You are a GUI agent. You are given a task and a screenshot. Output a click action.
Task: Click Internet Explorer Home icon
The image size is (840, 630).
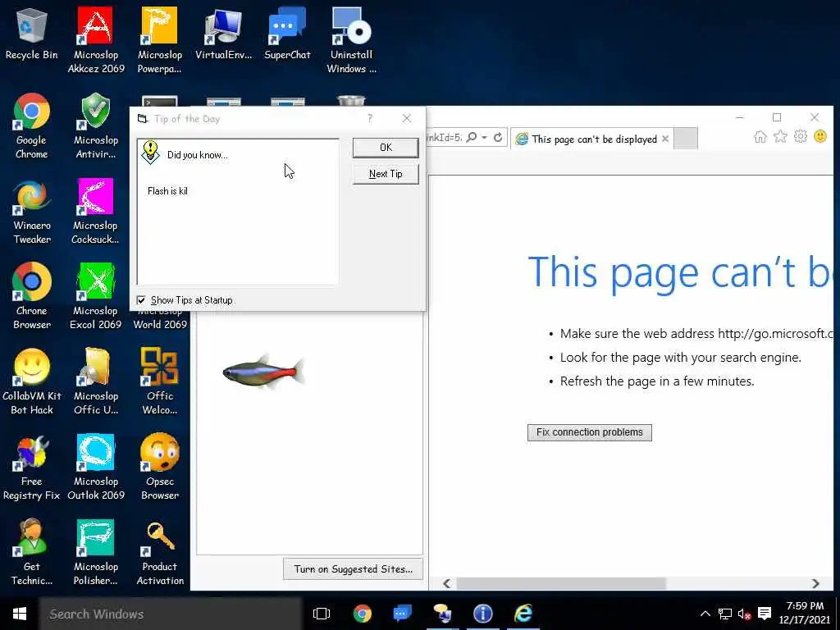tap(760, 137)
